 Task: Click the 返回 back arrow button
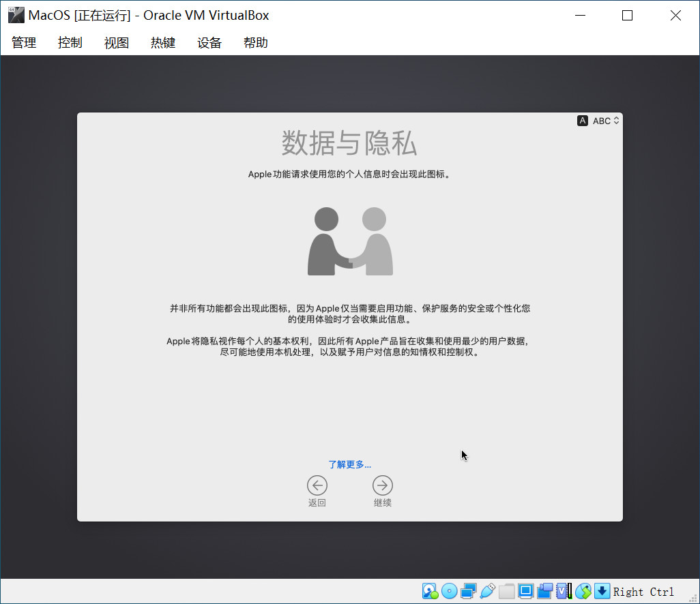point(317,485)
